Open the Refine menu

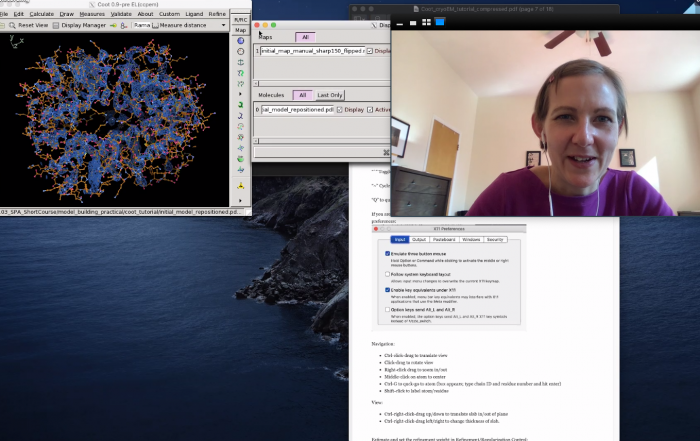(217, 14)
